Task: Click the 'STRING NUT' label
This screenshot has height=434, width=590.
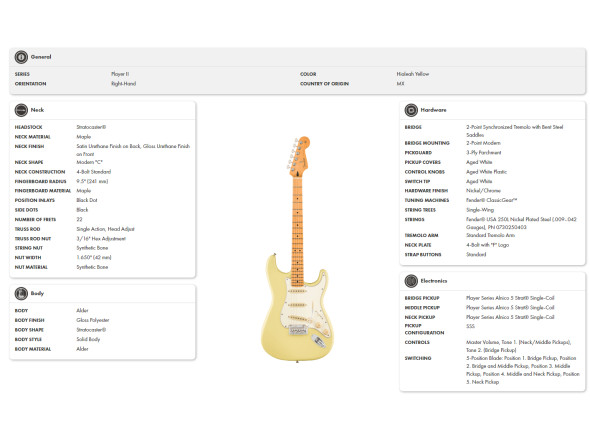Action: click(x=29, y=248)
